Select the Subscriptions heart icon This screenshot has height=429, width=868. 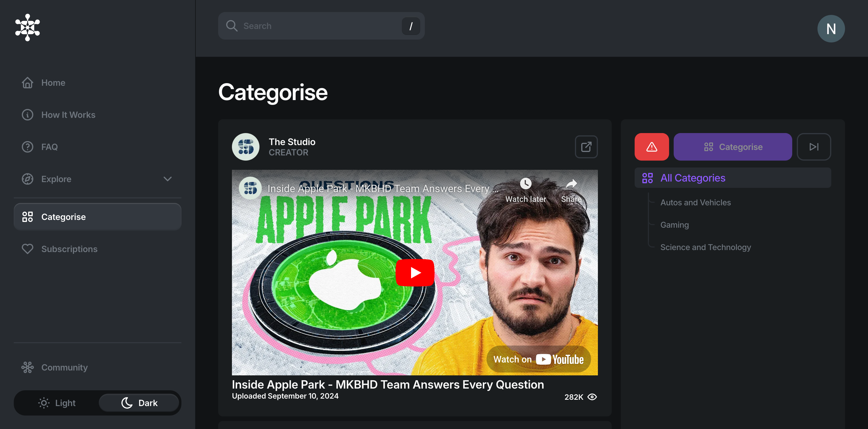(x=28, y=249)
